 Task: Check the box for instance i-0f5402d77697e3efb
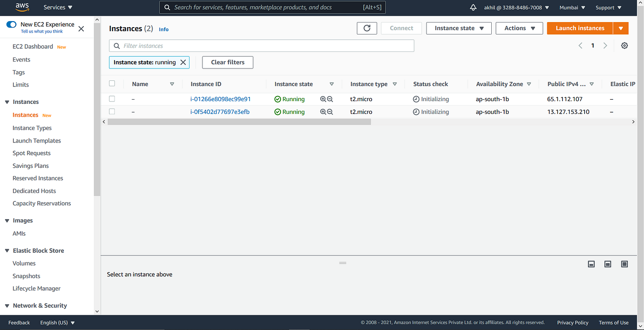[112, 112]
